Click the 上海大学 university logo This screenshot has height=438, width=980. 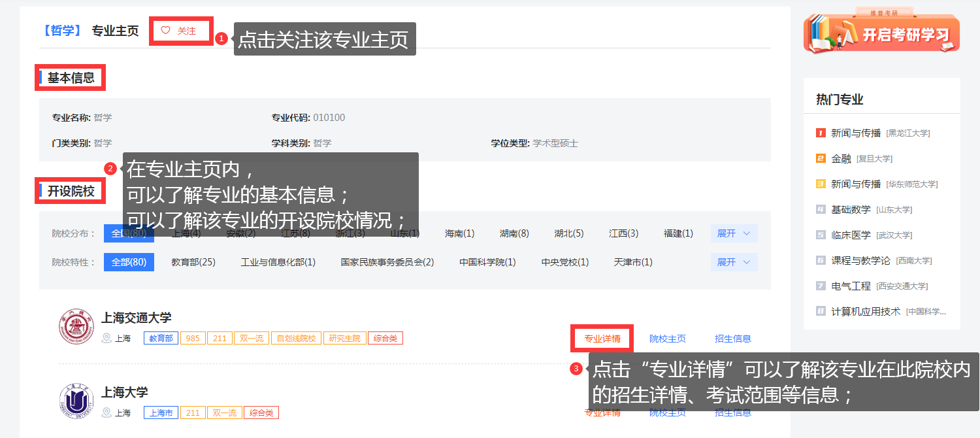[76, 401]
